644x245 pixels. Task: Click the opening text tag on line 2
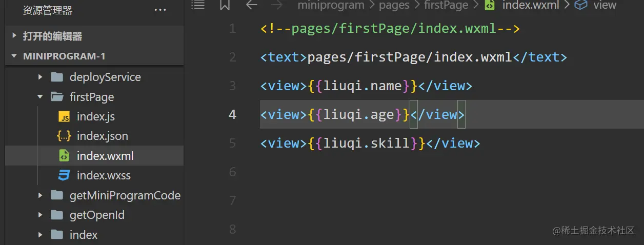(284, 57)
